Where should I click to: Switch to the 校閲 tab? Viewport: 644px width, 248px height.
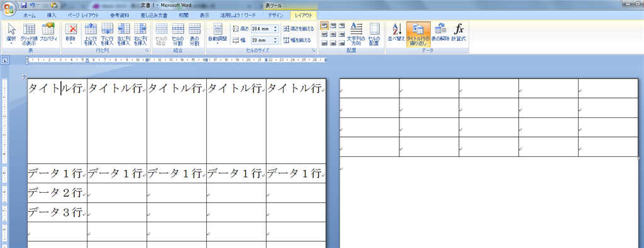(184, 16)
